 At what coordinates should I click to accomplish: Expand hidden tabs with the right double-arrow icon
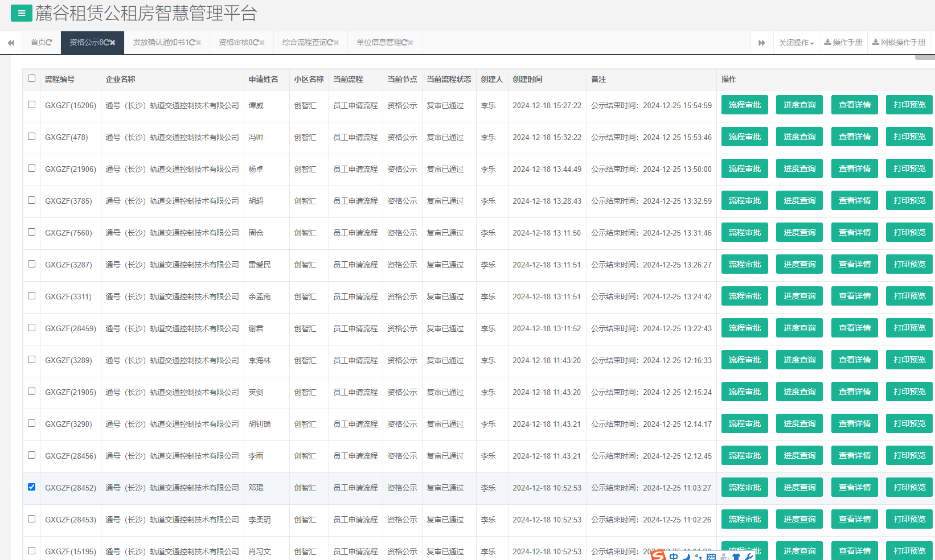pos(762,42)
